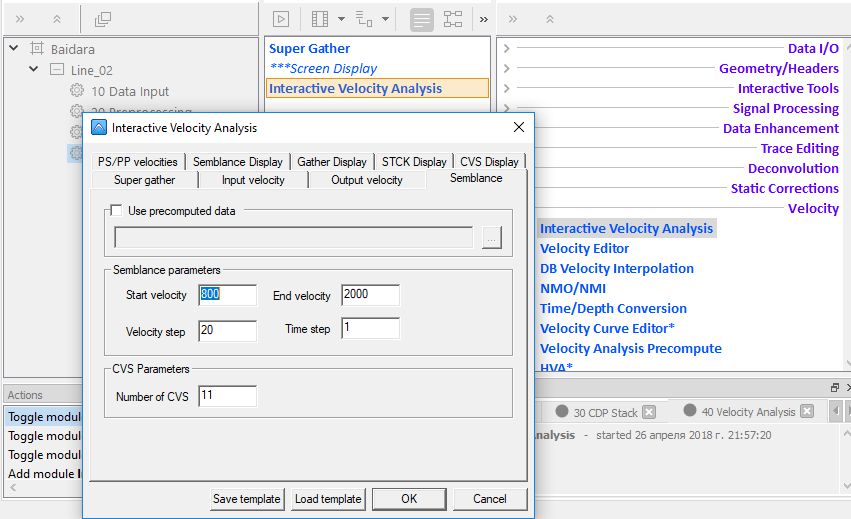This screenshot has height=519, width=851.
Task: Switch to Semblance Display tab
Action: pos(238,162)
